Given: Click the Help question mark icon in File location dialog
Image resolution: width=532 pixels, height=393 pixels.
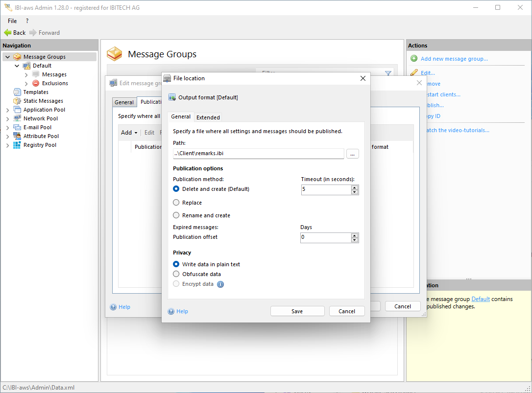Looking at the screenshot, I should pos(171,311).
